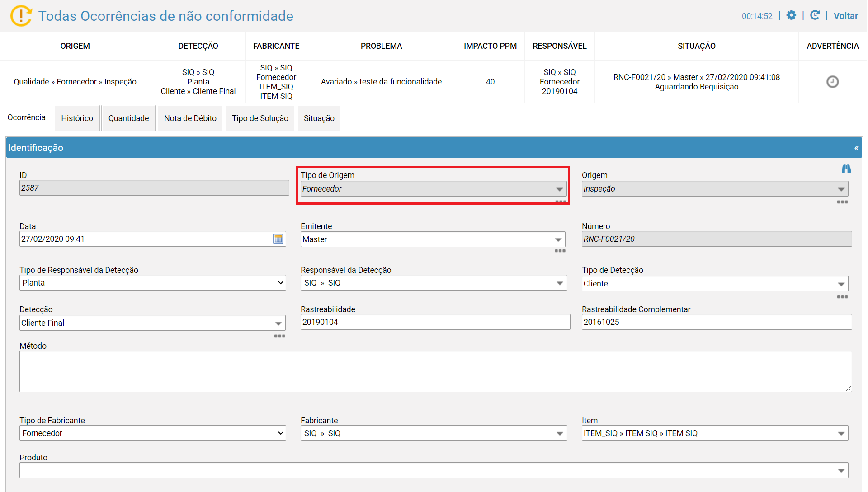The width and height of the screenshot is (868, 492).
Task: Expand the Responsável da Detecção dropdown
Action: [x=434, y=283]
